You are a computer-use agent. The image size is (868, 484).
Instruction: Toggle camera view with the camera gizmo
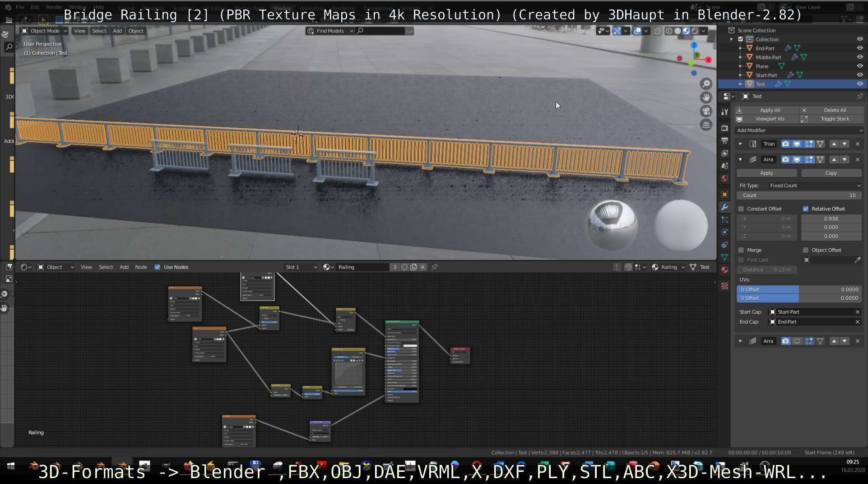tap(706, 111)
